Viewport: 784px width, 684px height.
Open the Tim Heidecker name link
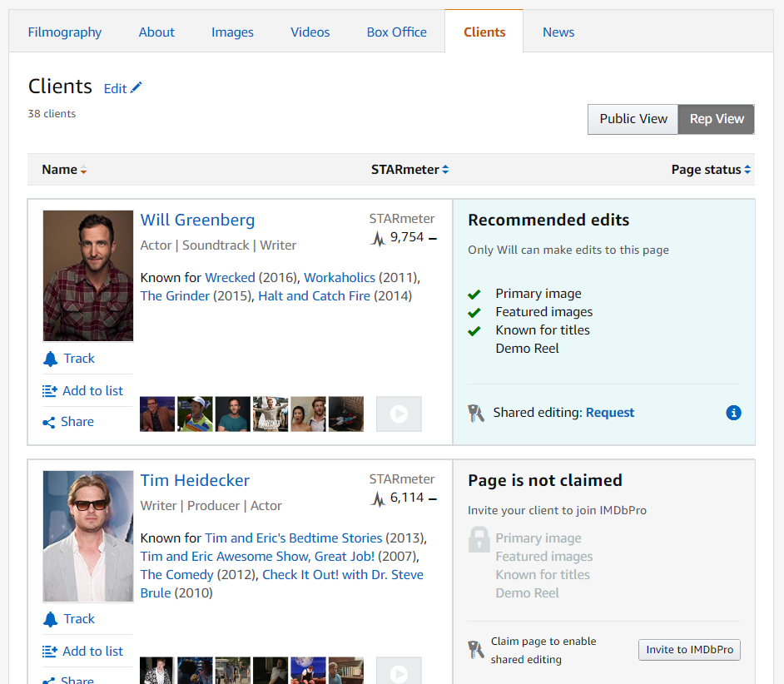(x=195, y=480)
